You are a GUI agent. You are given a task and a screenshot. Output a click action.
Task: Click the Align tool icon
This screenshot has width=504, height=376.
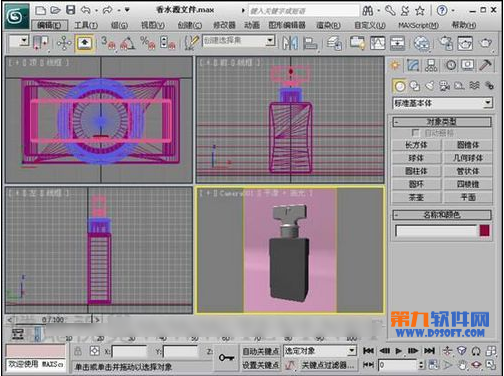310,43
